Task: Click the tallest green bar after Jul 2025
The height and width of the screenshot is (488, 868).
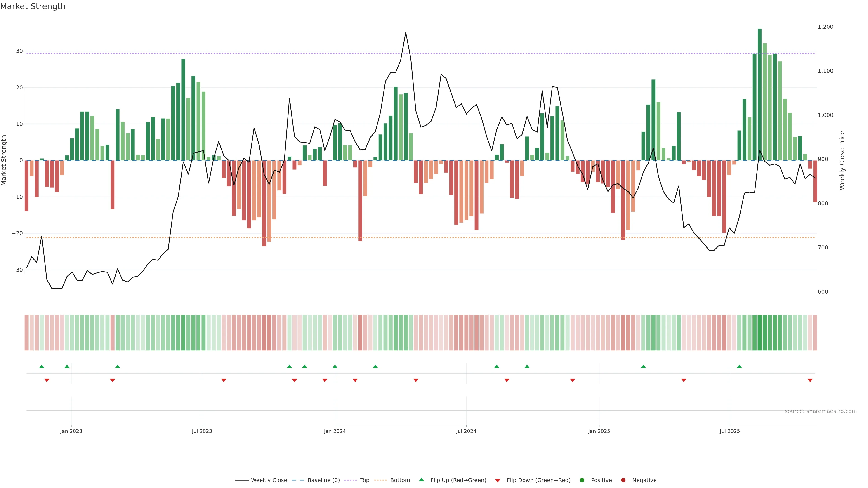Action: click(x=759, y=94)
